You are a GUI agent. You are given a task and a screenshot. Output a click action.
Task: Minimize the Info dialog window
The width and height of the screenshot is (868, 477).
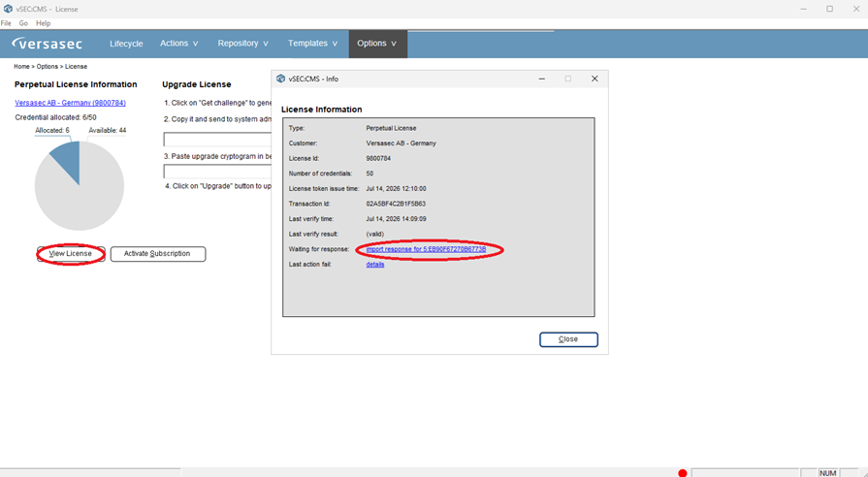click(542, 79)
